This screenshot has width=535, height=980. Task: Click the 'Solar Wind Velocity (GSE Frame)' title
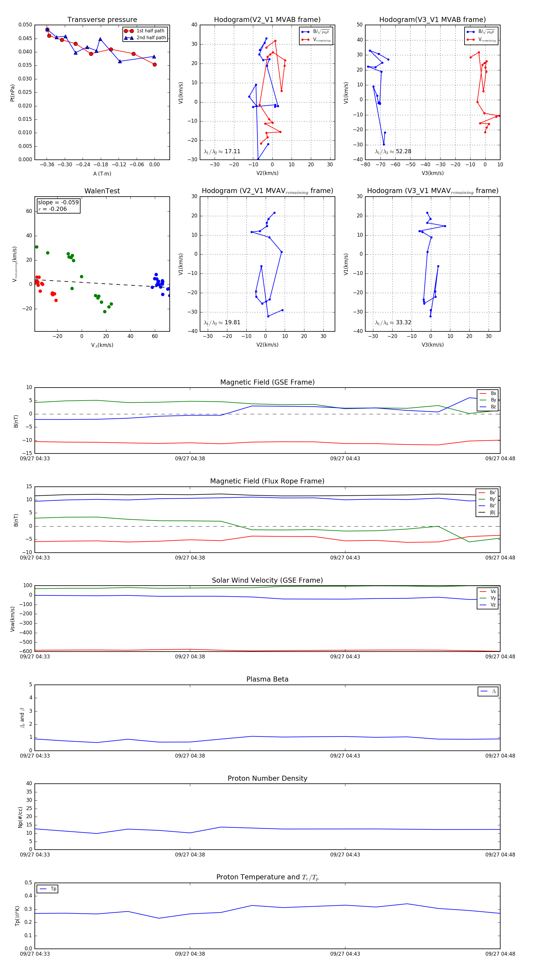267,580
